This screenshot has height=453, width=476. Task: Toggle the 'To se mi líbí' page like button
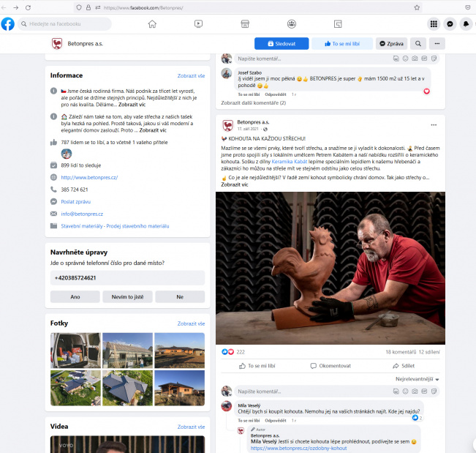(342, 44)
